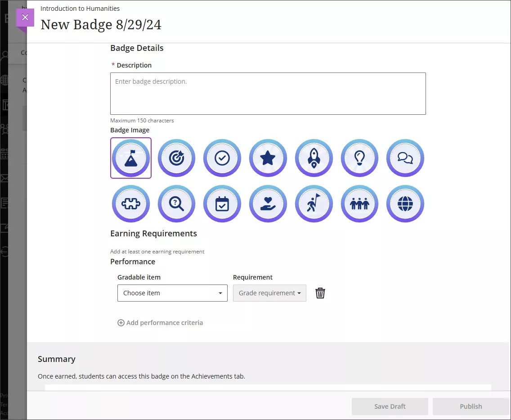Click inside the badge description field
This screenshot has height=420, width=511.
pyautogui.click(x=268, y=93)
